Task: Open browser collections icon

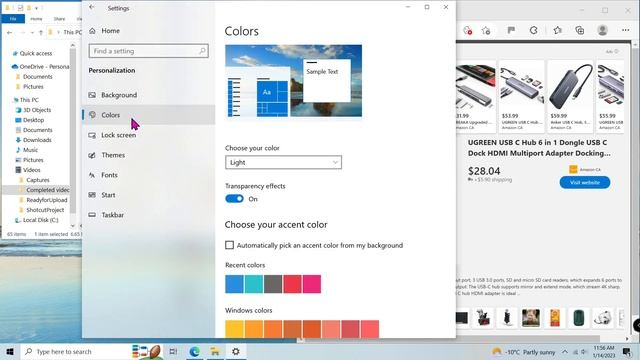Action: click(580, 30)
